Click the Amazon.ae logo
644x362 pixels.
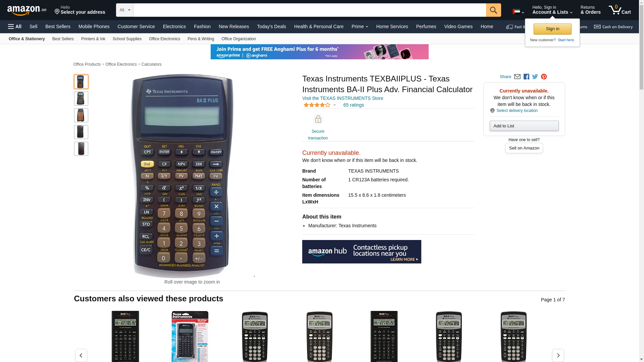pos(27,10)
